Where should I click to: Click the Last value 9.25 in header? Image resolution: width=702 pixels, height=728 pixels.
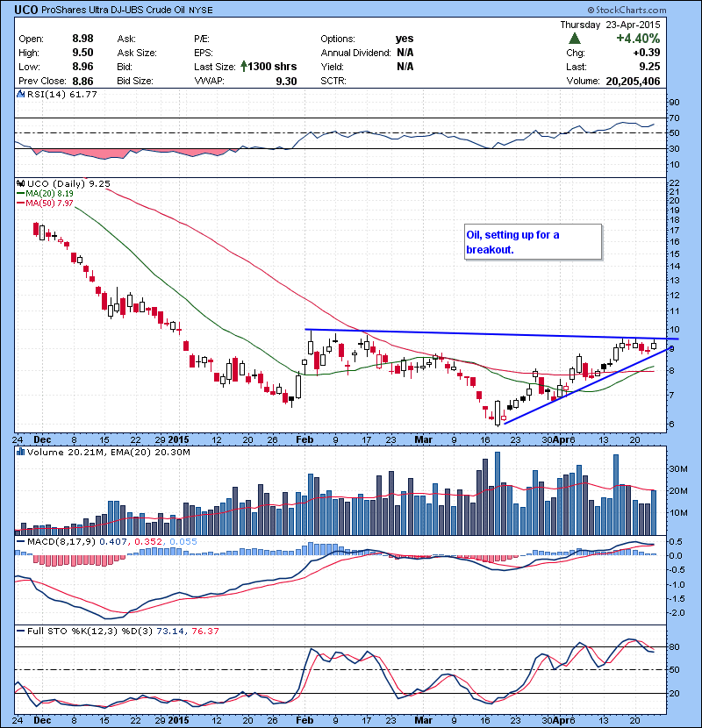click(x=650, y=67)
